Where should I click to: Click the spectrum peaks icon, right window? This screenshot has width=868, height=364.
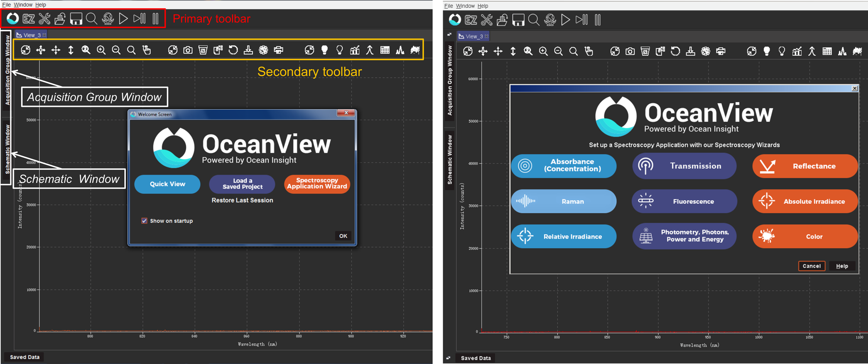point(842,51)
